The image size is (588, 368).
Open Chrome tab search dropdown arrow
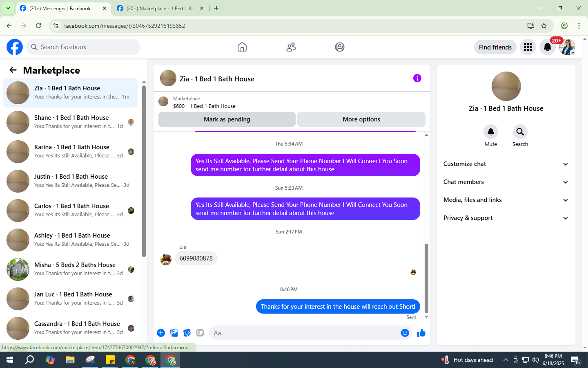tap(8, 8)
